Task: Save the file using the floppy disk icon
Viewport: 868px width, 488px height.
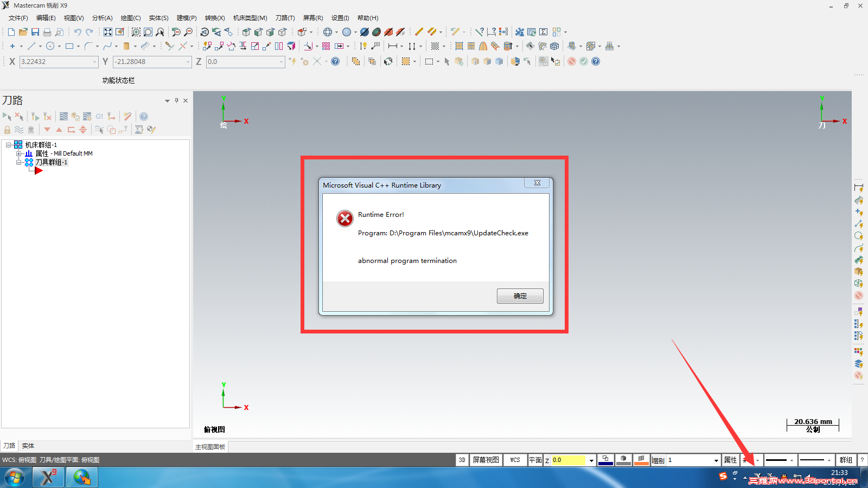Action: click(x=35, y=32)
